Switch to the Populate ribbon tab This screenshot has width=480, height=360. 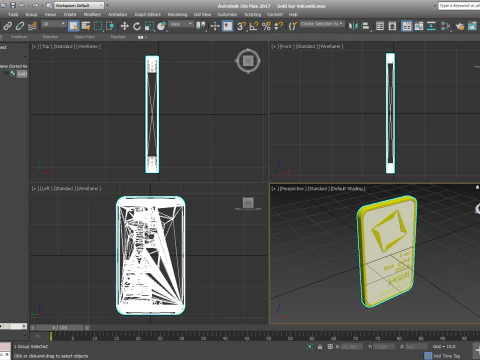coord(118,37)
